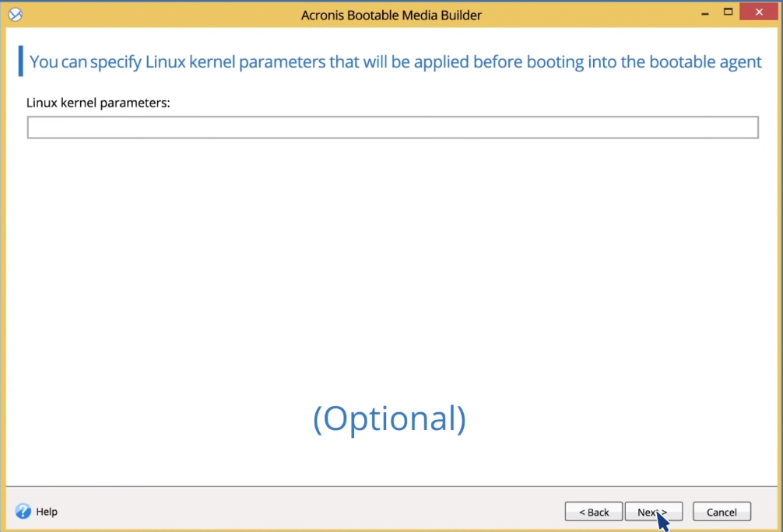This screenshot has width=783, height=532.
Task: Click the blue vertical bar beside the heading
Action: 20,61
